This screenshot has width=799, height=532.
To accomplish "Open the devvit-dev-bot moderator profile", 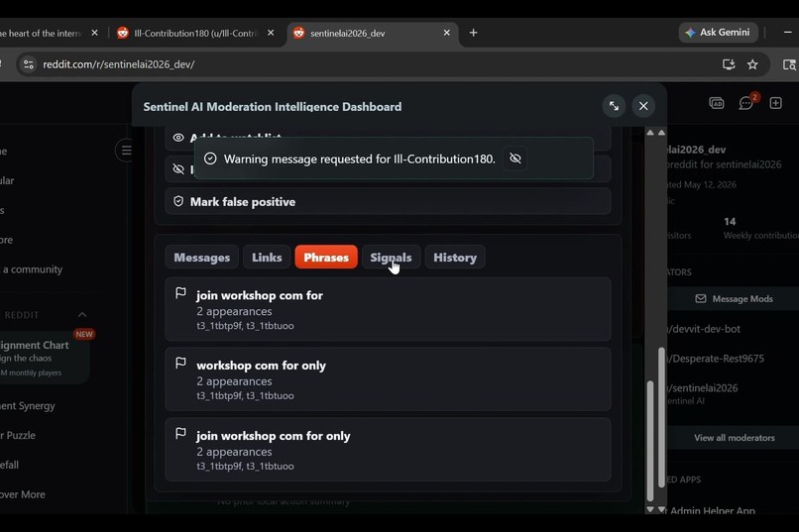I will [705, 329].
